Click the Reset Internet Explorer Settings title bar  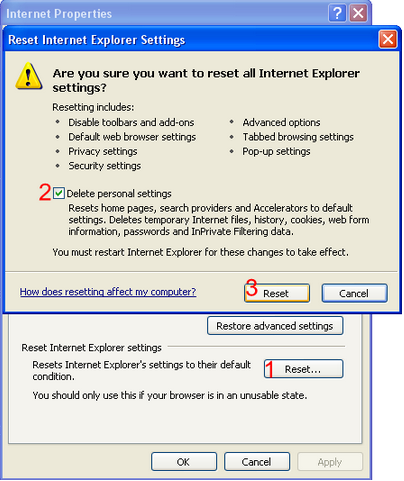[x=192, y=40]
